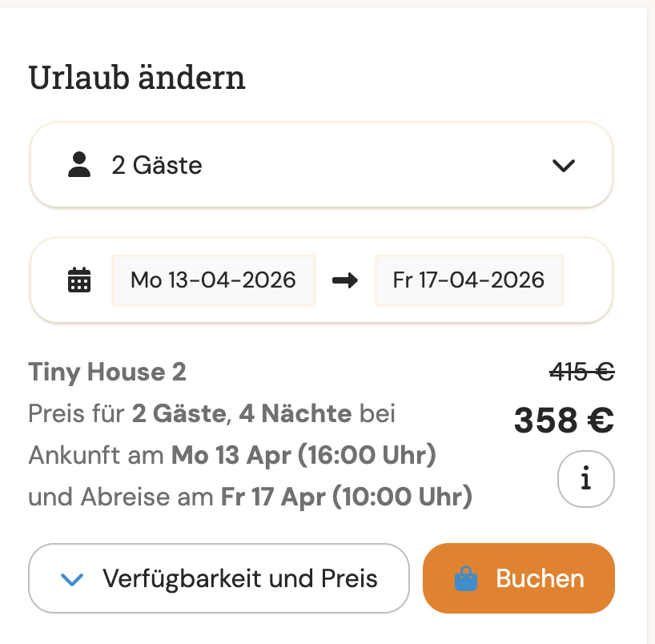Expand the Verfügbarkeit und Preis section

point(219,578)
